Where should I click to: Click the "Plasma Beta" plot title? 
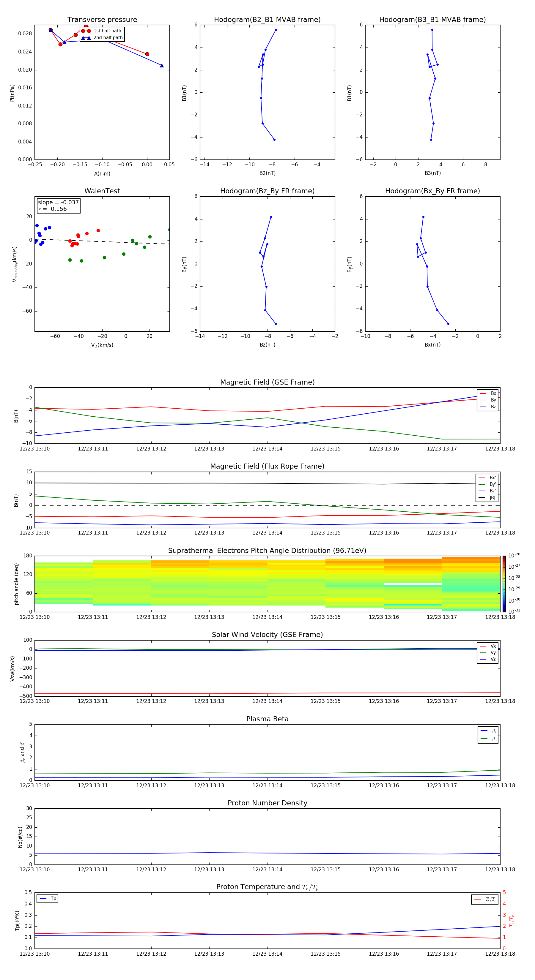(267, 719)
